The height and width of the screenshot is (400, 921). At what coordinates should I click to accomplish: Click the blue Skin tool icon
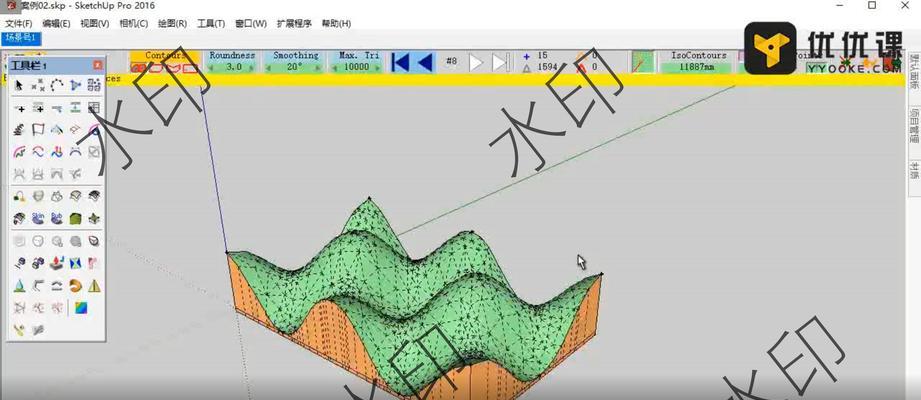pyautogui.click(x=38, y=219)
